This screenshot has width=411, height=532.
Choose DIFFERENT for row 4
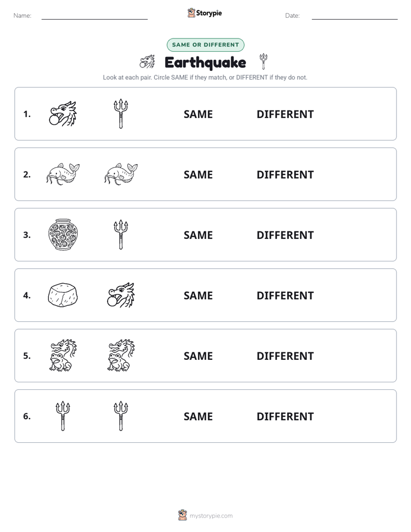(285, 295)
